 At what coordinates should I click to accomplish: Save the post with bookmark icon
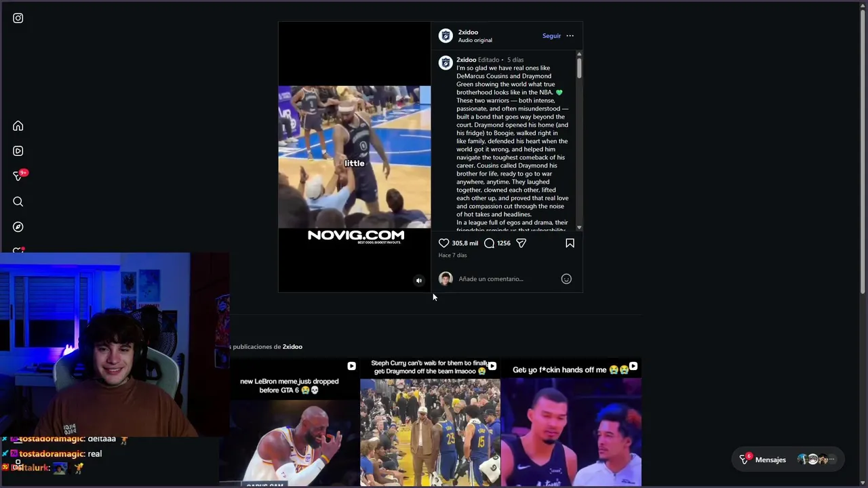570,243
